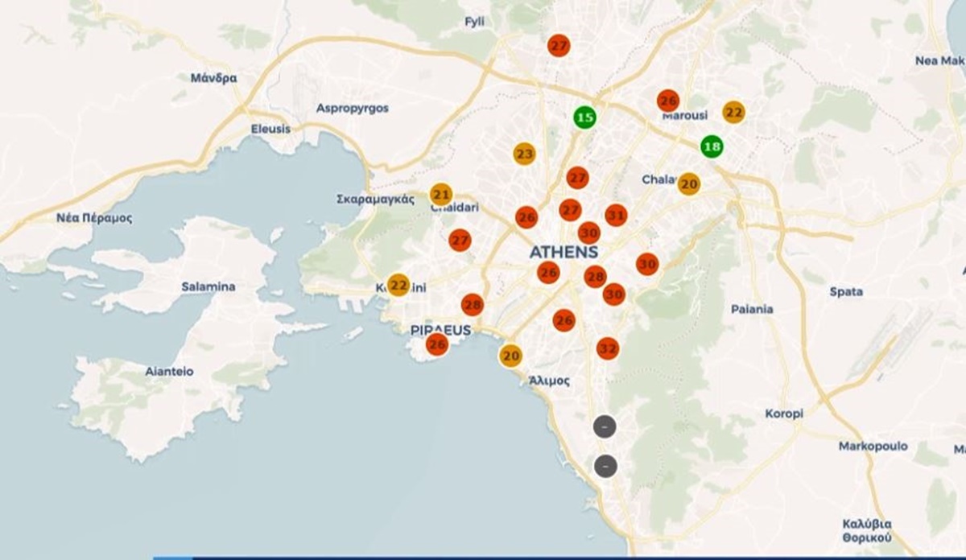This screenshot has height=560, width=966.
Task: Open the orange 22 marker east of Marousi
Action: coord(733,112)
